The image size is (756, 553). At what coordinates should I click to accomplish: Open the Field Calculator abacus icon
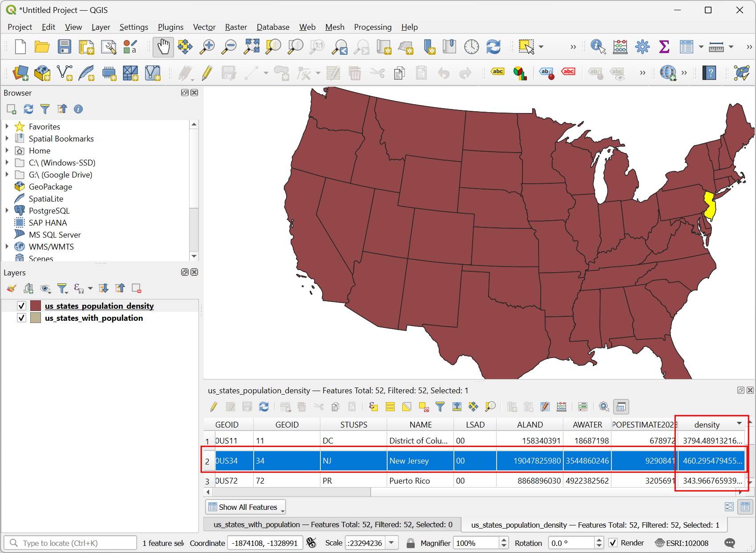[620, 47]
